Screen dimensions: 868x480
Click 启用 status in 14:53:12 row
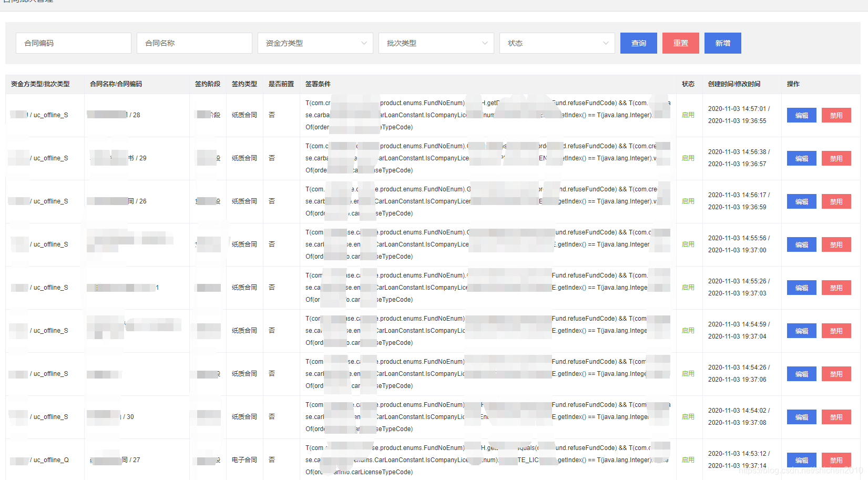[688, 460]
